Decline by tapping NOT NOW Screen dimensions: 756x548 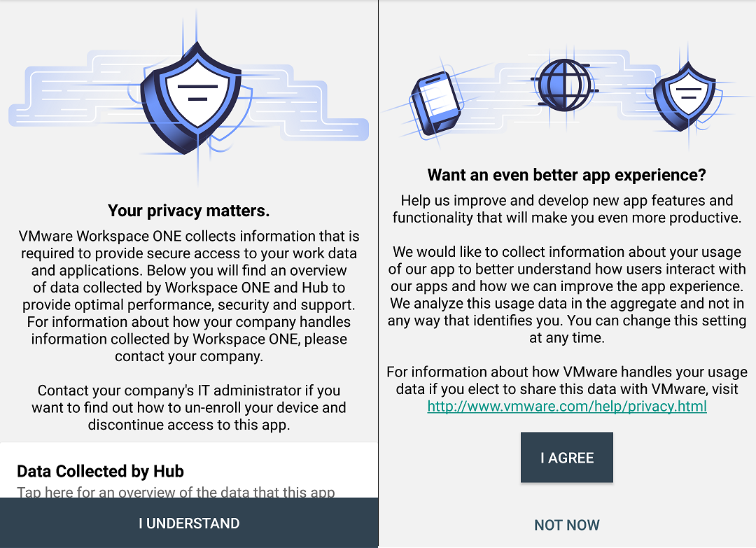pos(567,525)
